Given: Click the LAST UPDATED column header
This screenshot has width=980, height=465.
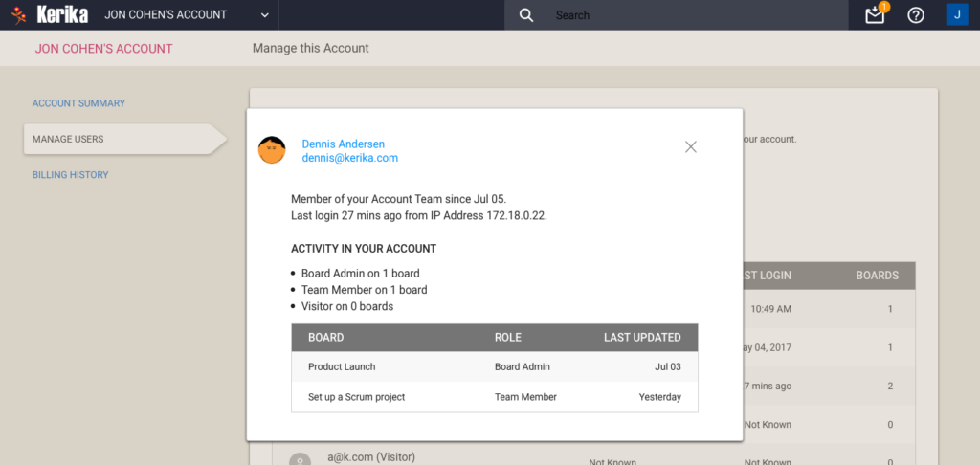Looking at the screenshot, I should [x=642, y=338].
